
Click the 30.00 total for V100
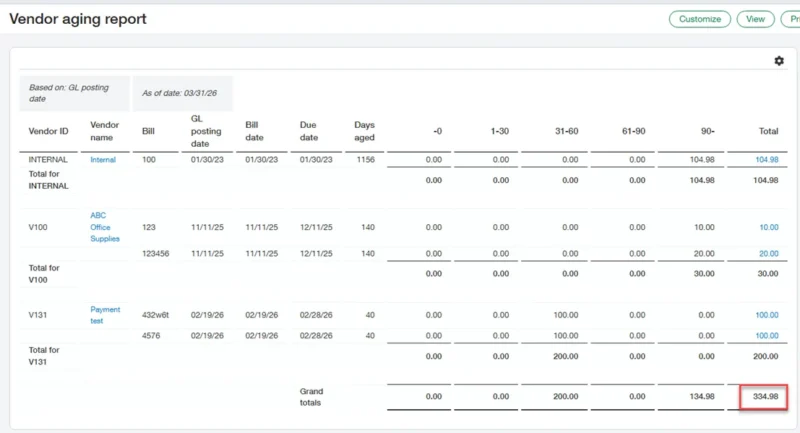point(768,273)
